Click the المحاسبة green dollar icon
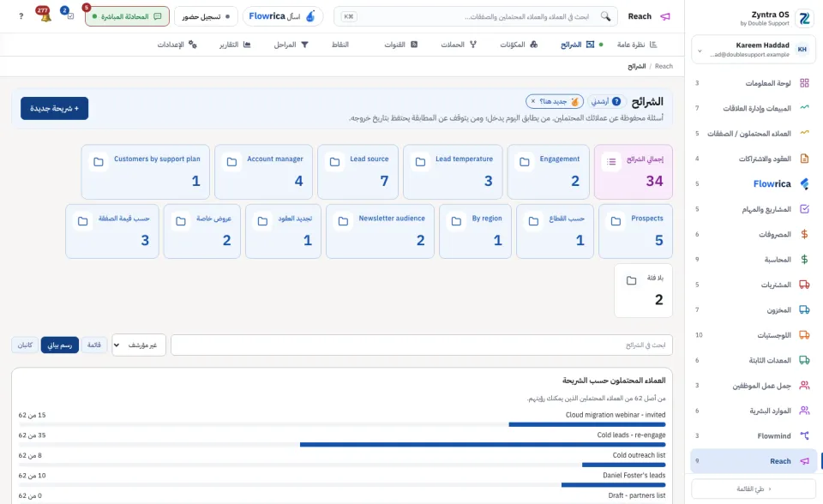 pos(804,260)
